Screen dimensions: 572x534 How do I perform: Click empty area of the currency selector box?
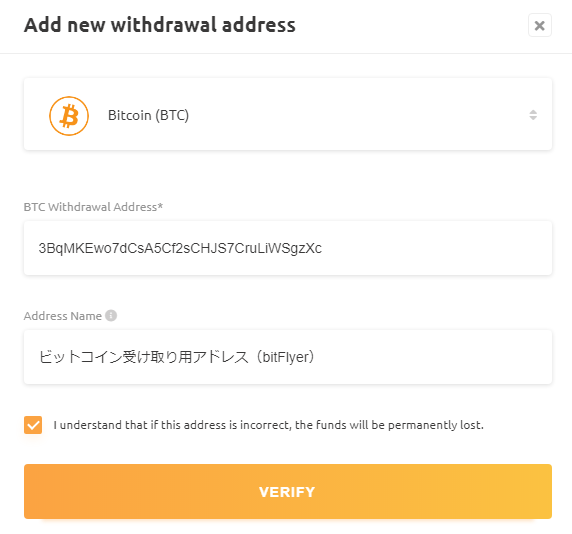tap(347, 114)
